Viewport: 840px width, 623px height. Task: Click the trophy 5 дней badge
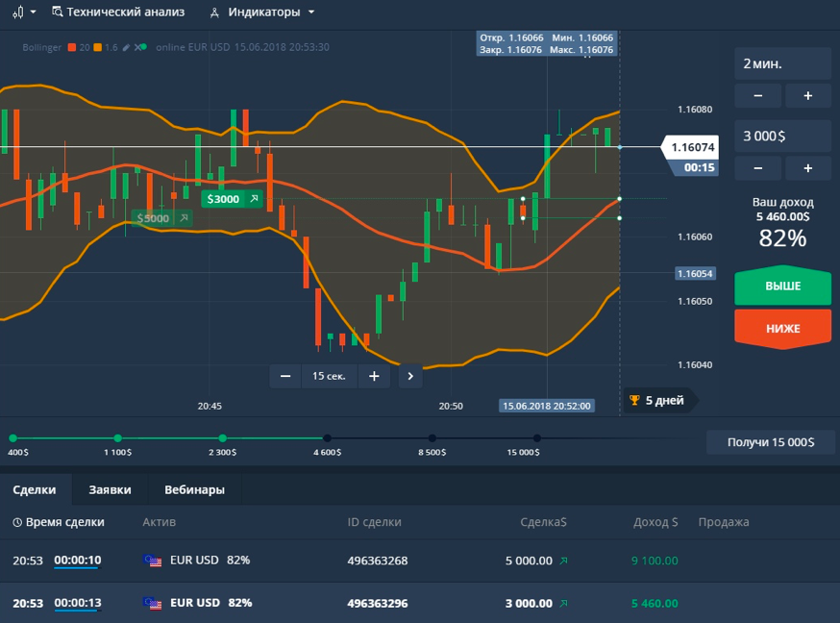tap(659, 400)
